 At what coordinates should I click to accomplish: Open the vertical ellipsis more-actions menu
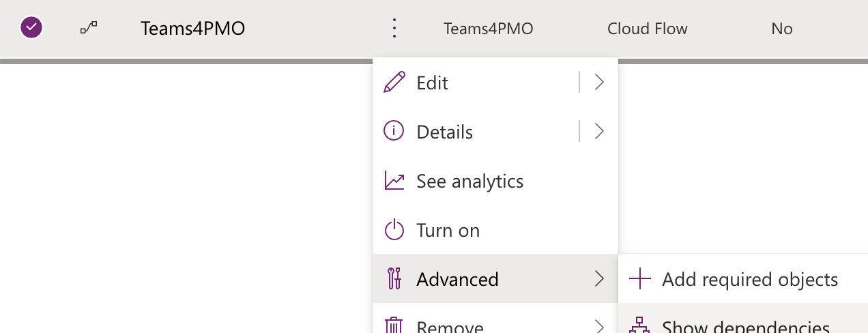394,28
